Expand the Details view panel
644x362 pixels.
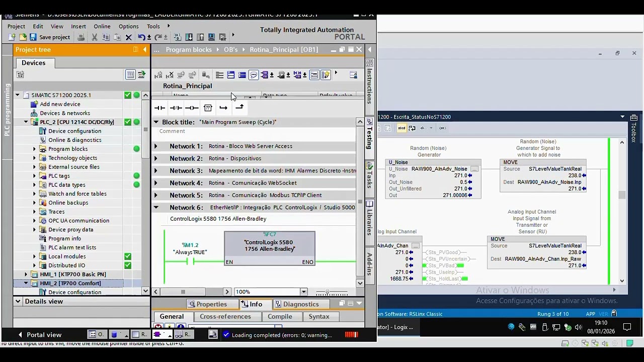click(18, 301)
